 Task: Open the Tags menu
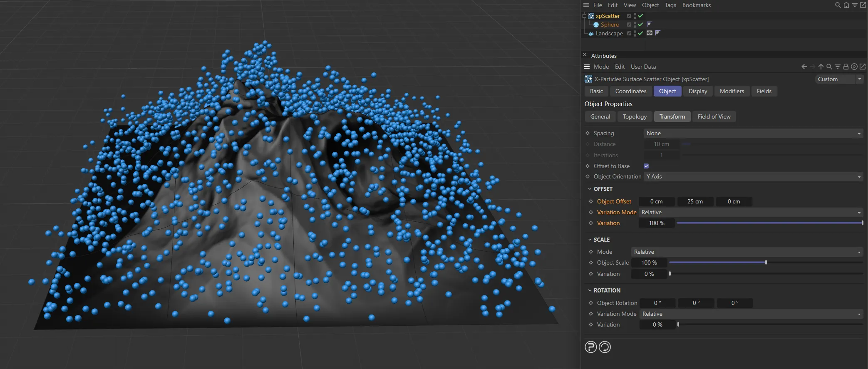[x=670, y=5]
